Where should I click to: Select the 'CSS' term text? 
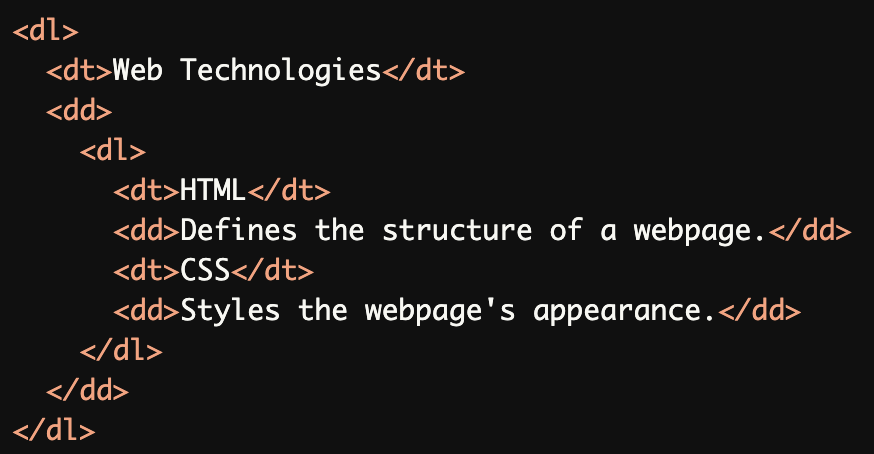[x=205, y=271]
